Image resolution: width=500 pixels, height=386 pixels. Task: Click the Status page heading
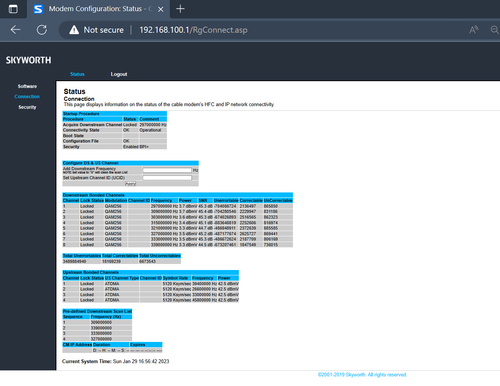[x=75, y=91]
